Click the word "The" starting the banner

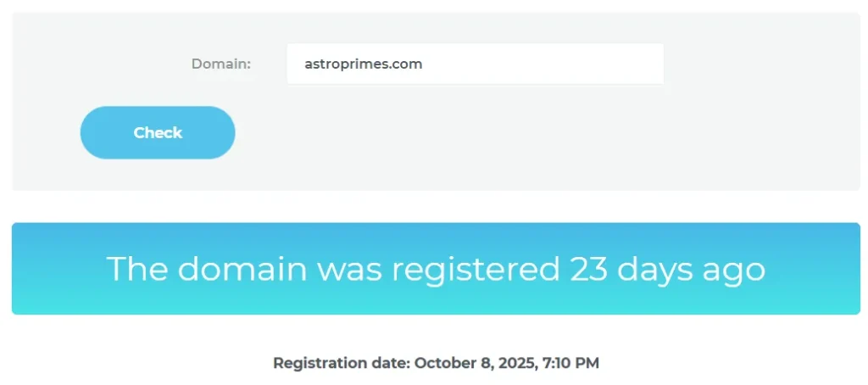click(x=136, y=269)
